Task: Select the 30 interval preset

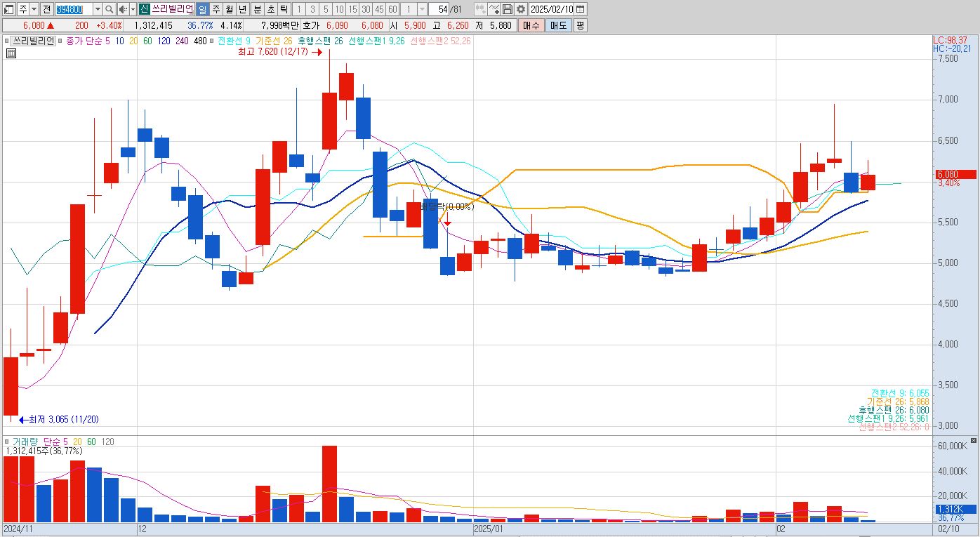Action: [366, 9]
